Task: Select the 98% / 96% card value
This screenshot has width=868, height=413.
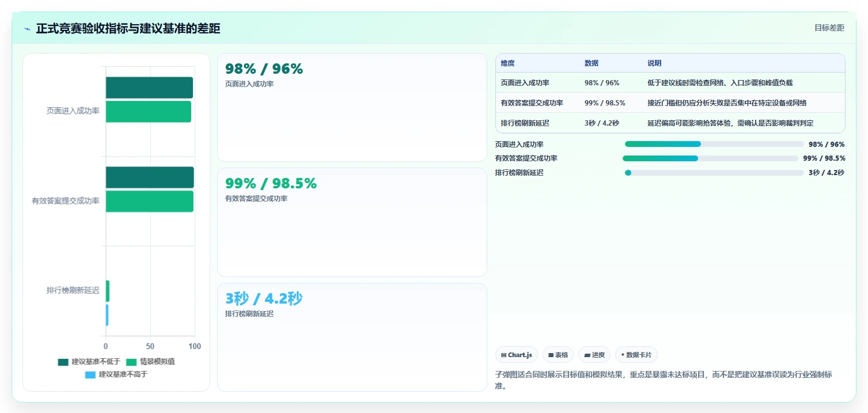Action: (264, 69)
